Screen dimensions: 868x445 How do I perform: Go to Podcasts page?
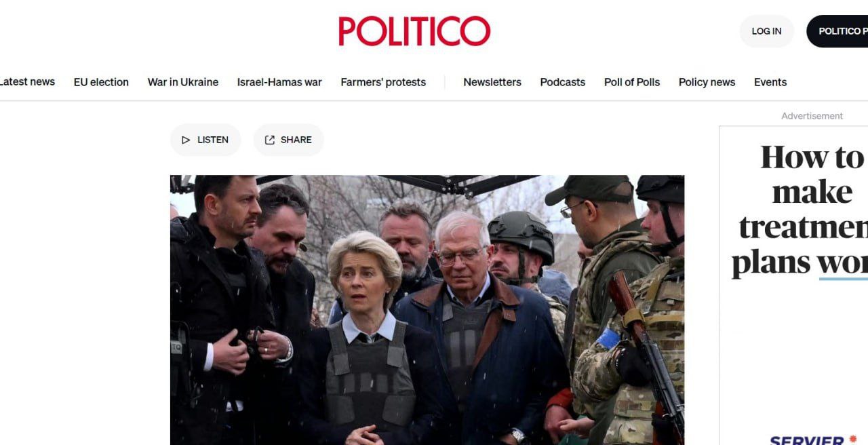(563, 82)
